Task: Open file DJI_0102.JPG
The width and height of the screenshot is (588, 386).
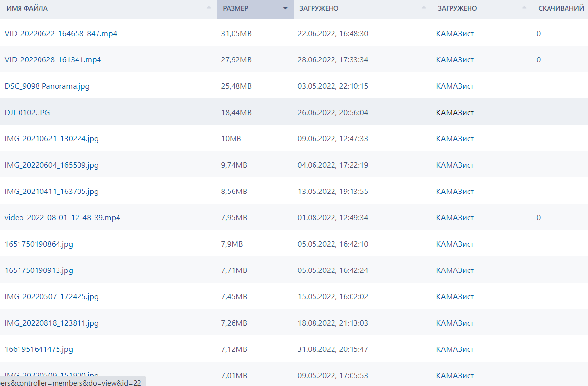Action: 27,113
